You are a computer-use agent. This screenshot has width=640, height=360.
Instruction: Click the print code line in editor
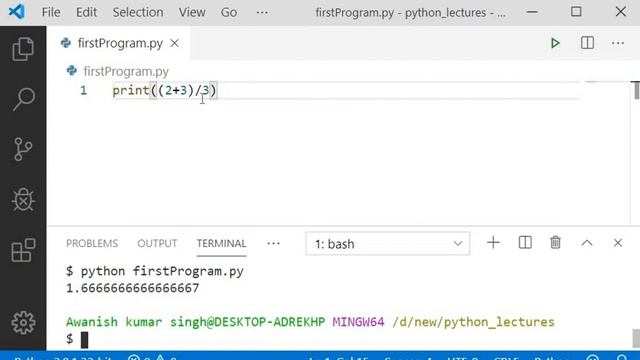coord(164,90)
